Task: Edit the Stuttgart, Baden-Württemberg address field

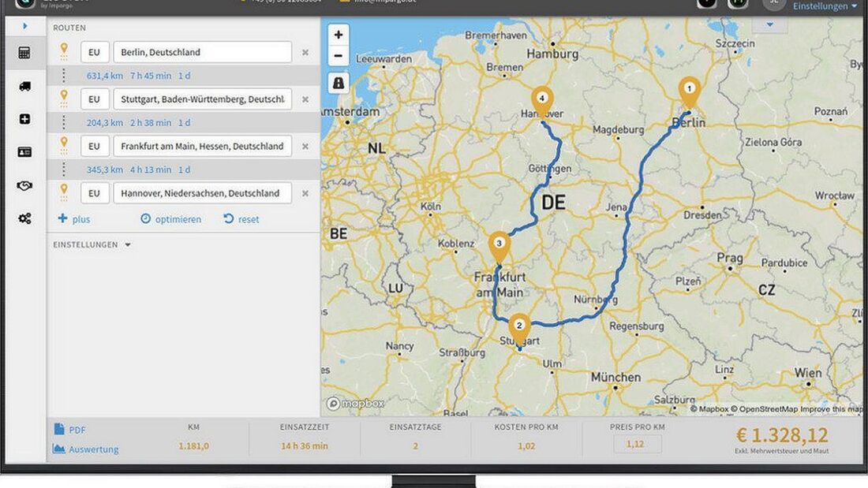Action: point(203,99)
